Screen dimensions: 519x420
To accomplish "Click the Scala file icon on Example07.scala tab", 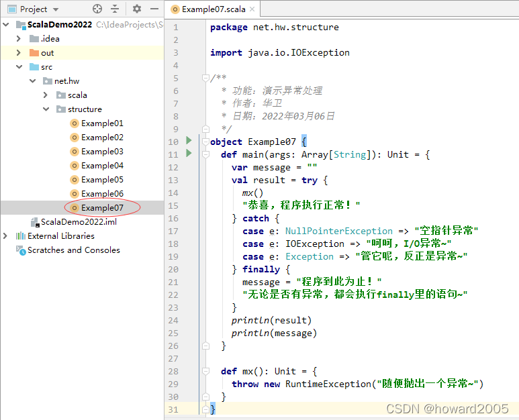I will coord(175,9).
